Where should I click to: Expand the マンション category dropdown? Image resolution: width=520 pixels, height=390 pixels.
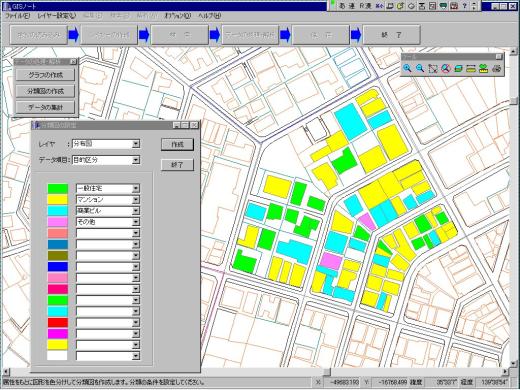[x=136, y=200]
